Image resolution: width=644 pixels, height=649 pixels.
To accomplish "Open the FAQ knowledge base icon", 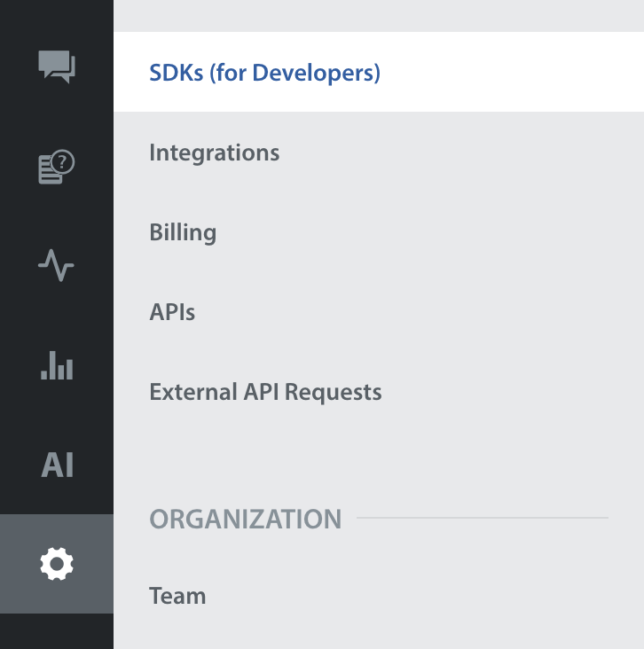I will point(55,168).
